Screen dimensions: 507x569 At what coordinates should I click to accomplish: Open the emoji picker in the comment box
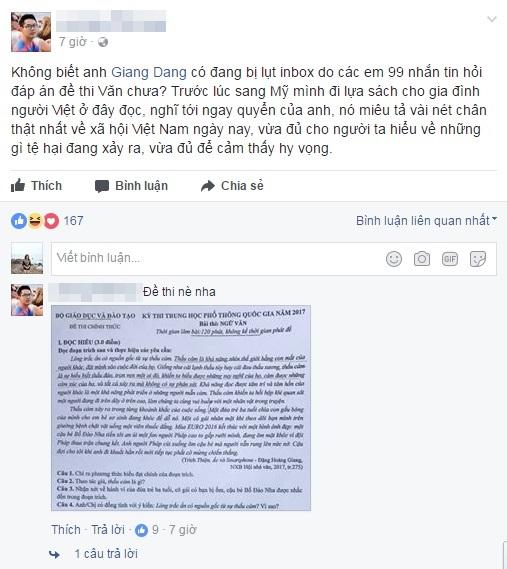[x=394, y=259]
